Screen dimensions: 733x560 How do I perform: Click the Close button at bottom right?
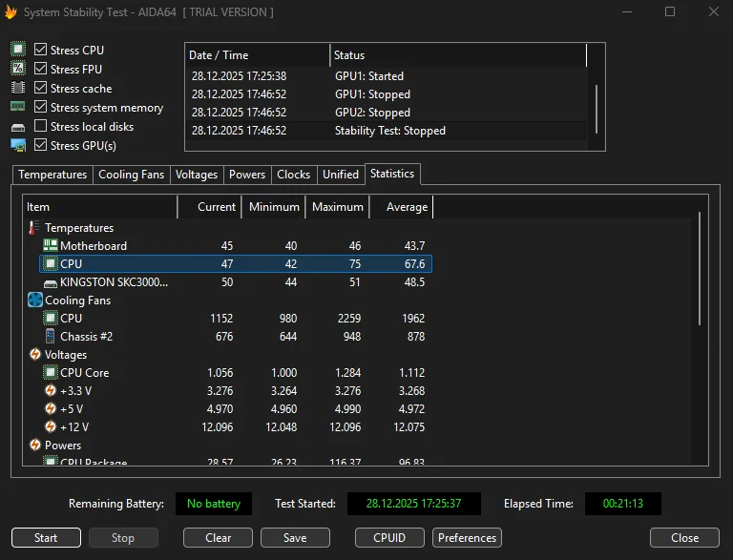685,537
